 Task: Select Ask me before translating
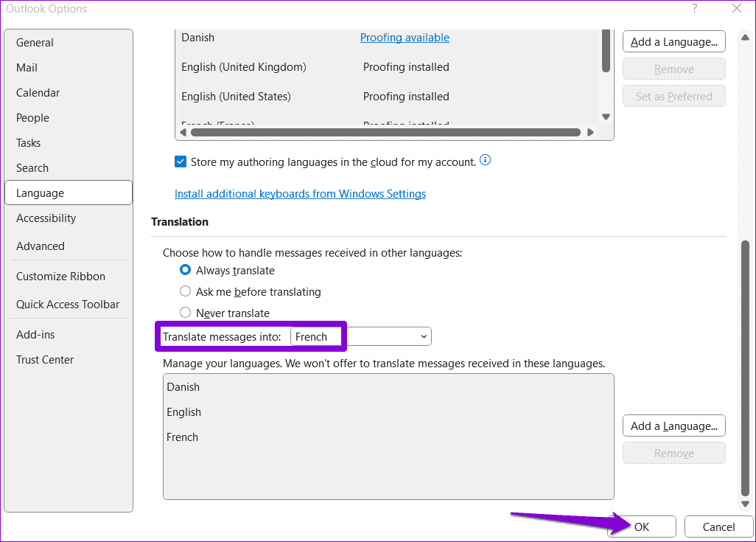coord(185,291)
